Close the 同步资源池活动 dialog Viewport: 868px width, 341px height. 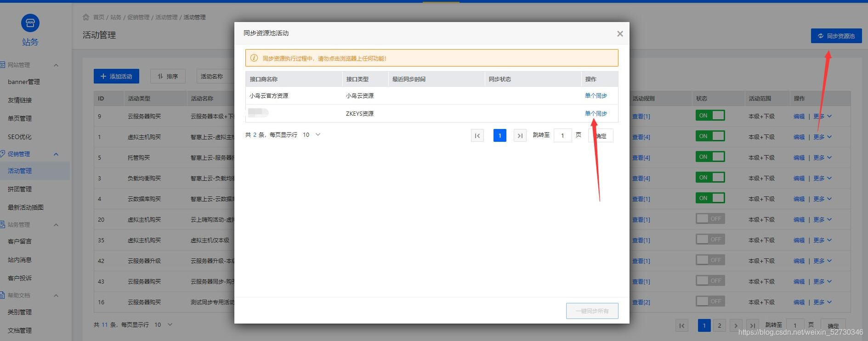(620, 34)
